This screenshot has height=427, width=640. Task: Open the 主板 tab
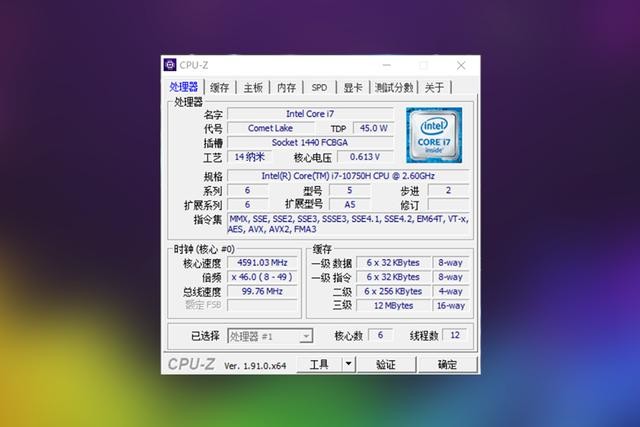pos(253,87)
